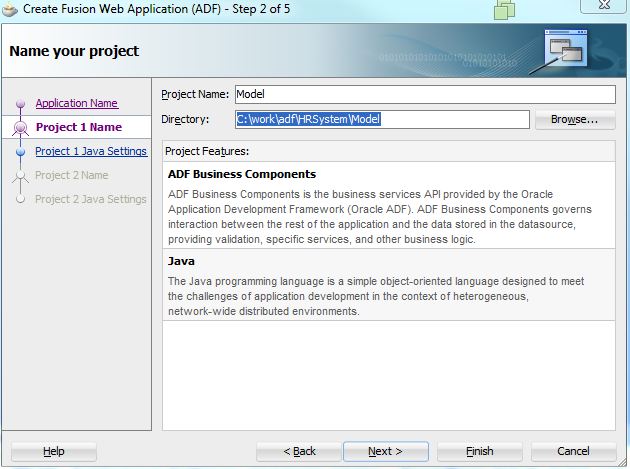
Task: Go back to the previous wizard step
Action: pos(299,451)
